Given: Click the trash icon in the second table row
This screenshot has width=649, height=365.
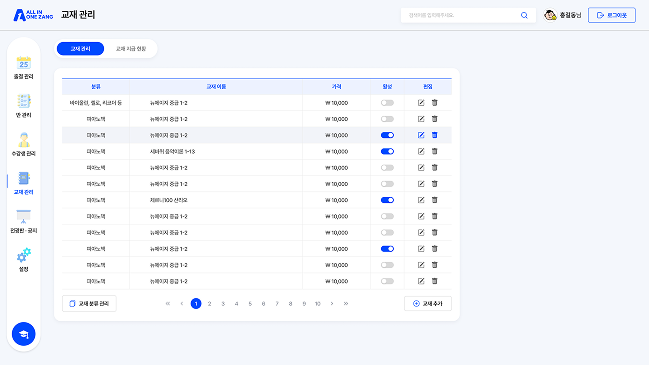Looking at the screenshot, I should 435,119.
